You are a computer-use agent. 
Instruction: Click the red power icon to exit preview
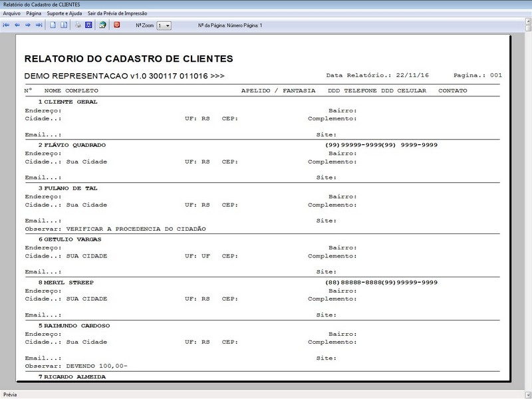coord(117,25)
